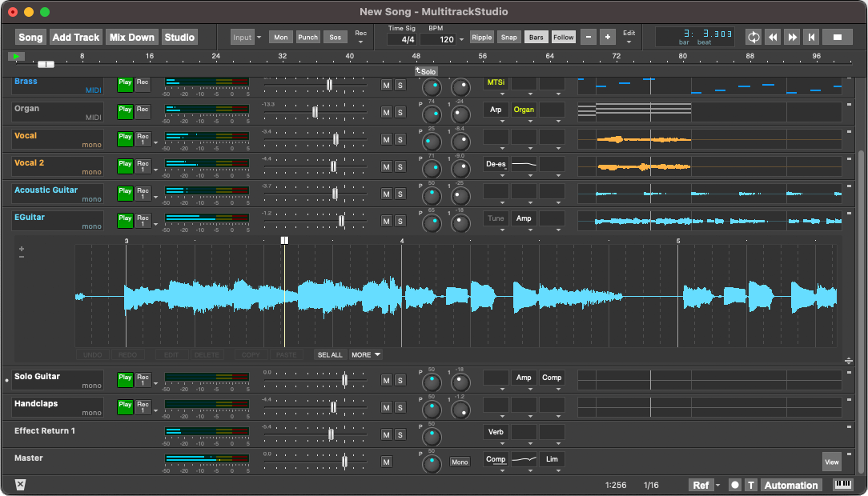Mute the Vocal track
The height and width of the screenshot is (496, 868).
386,140
